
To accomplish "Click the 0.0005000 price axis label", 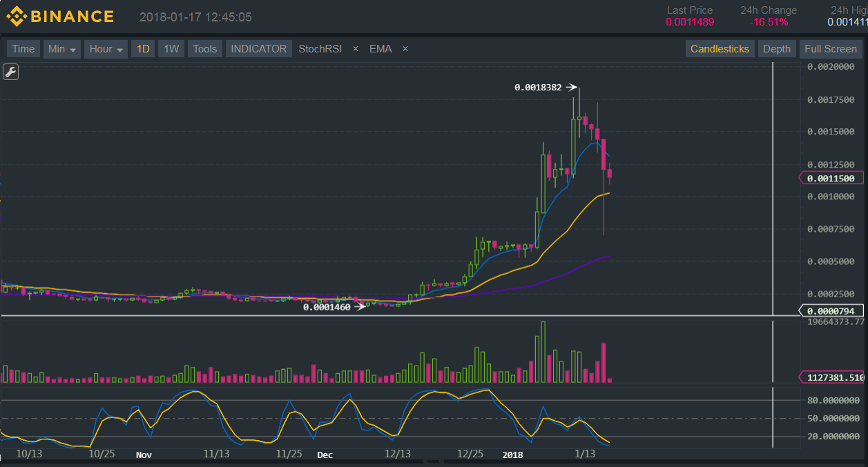I will 831,261.
